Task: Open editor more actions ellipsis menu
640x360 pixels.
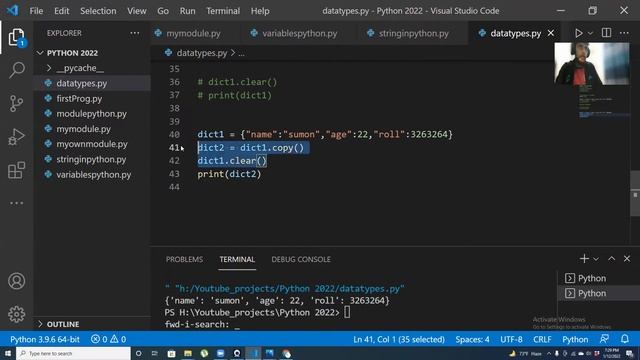Action: [624, 33]
